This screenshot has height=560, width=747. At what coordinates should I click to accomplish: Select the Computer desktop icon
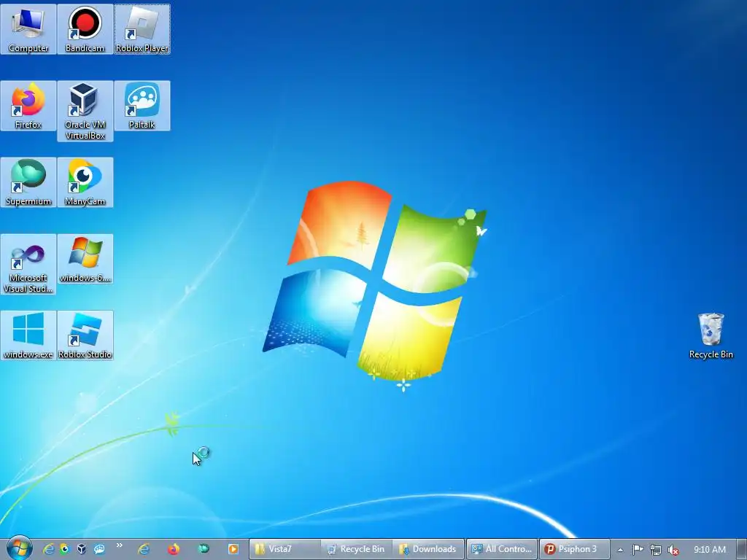tap(28, 29)
